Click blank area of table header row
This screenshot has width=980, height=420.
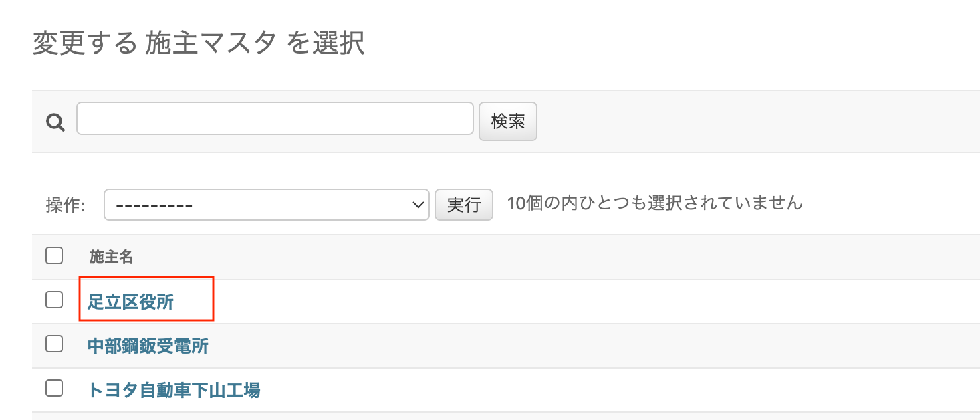click(535, 257)
